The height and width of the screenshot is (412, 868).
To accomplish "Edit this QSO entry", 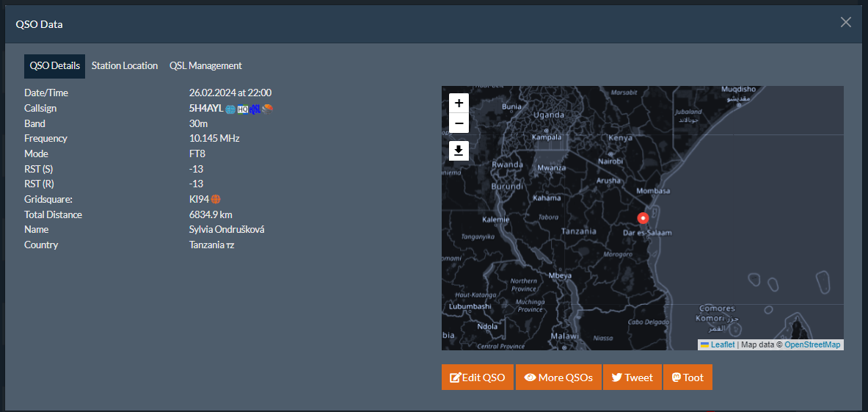I will coord(478,377).
